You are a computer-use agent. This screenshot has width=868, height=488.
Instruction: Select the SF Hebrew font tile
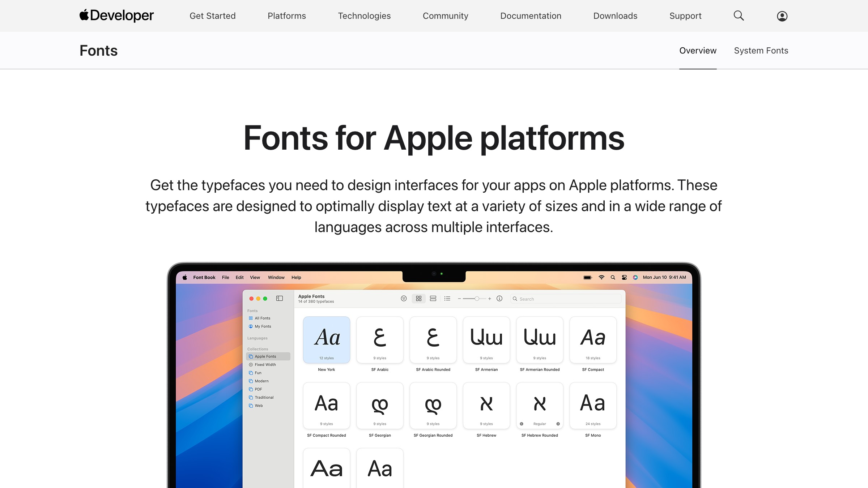tap(486, 406)
